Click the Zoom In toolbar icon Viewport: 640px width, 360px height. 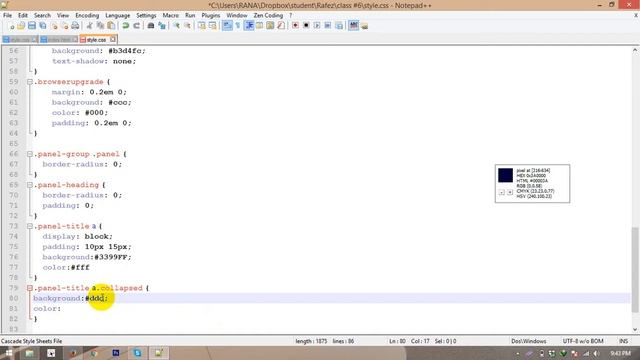tap(176, 26)
